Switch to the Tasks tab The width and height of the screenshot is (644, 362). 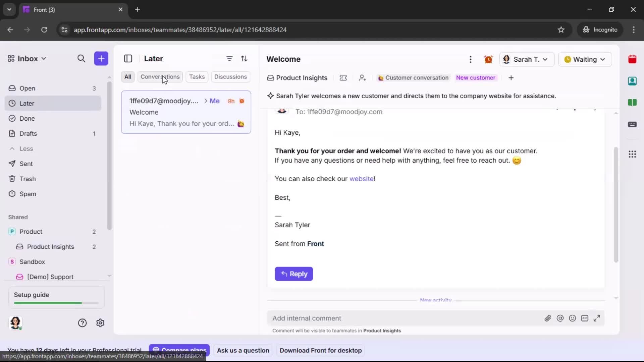(x=197, y=77)
